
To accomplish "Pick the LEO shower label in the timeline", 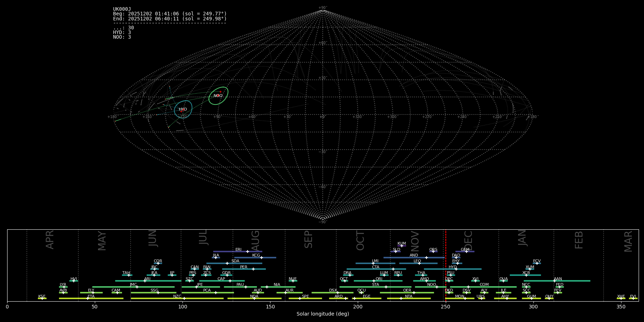I will coord(417,261).
